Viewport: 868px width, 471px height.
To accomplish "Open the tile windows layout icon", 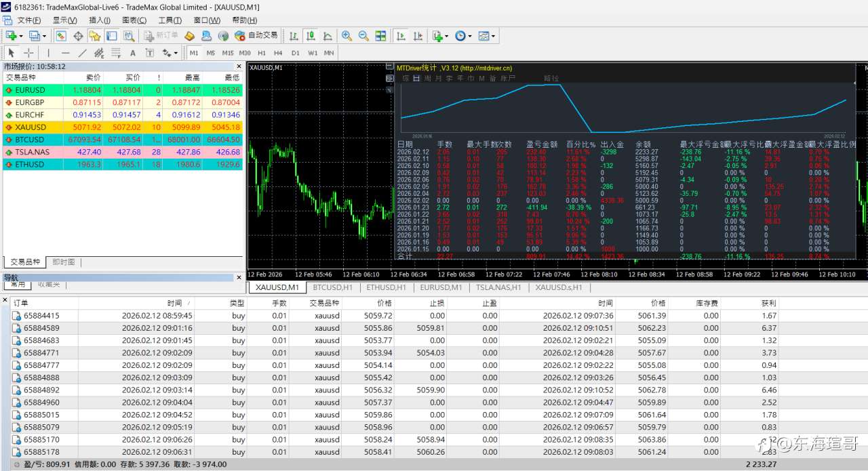I will 380,36.
